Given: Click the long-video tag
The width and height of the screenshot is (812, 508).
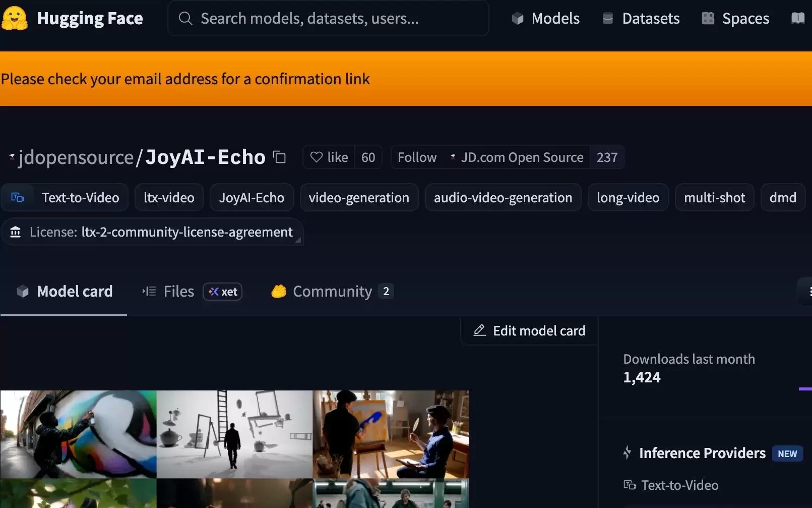Looking at the screenshot, I should pos(628,197).
